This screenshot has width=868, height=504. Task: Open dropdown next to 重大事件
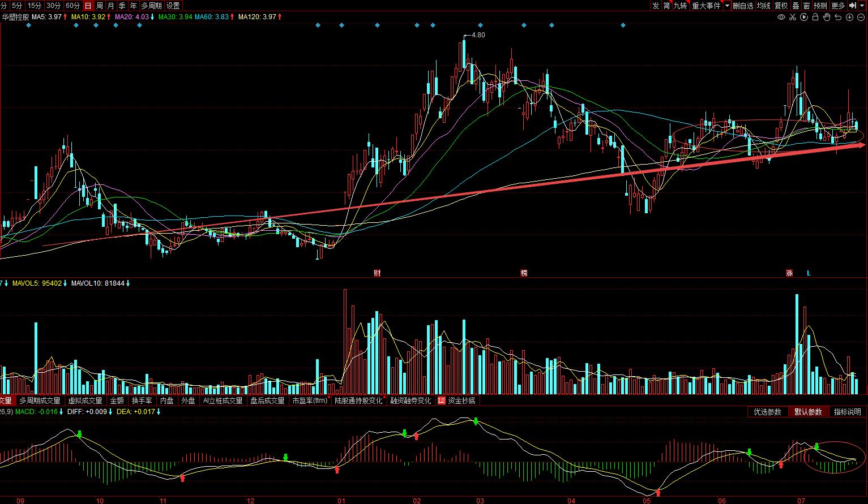coord(727,6)
